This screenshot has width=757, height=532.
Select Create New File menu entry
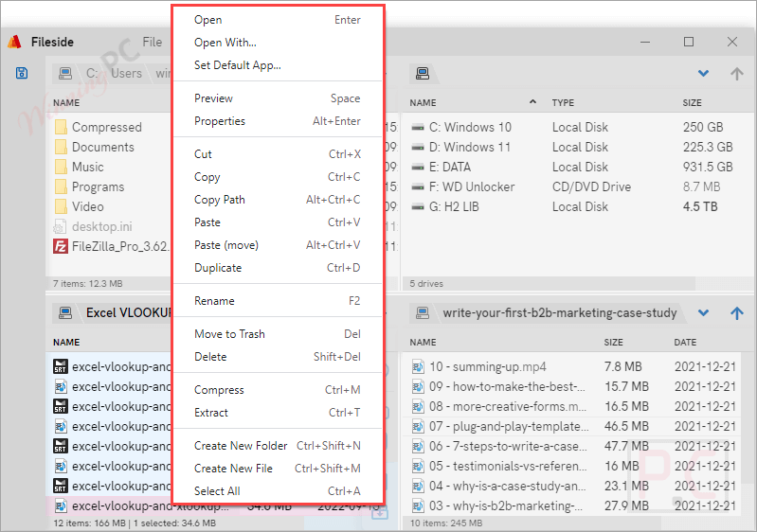[278, 469]
